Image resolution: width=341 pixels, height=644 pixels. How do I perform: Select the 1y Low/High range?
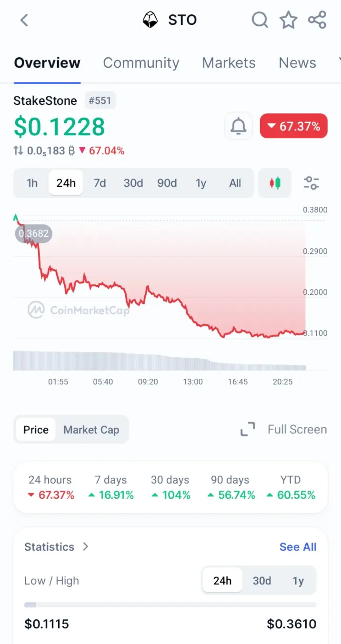pyautogui.click(x=298, y=581)
